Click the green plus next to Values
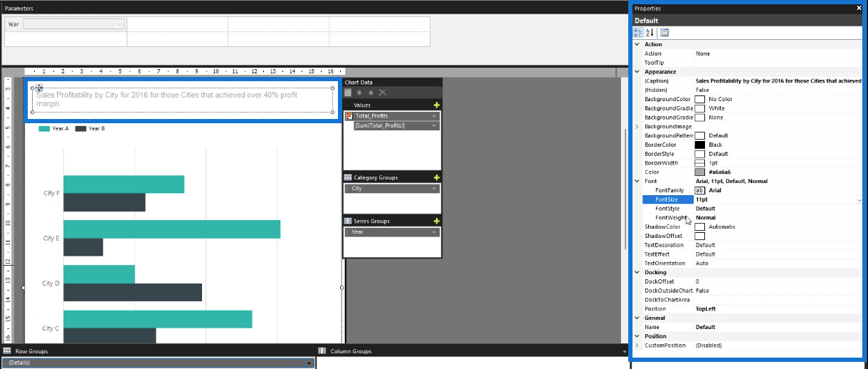Screen dimensions: 868x369 [437, 105]
